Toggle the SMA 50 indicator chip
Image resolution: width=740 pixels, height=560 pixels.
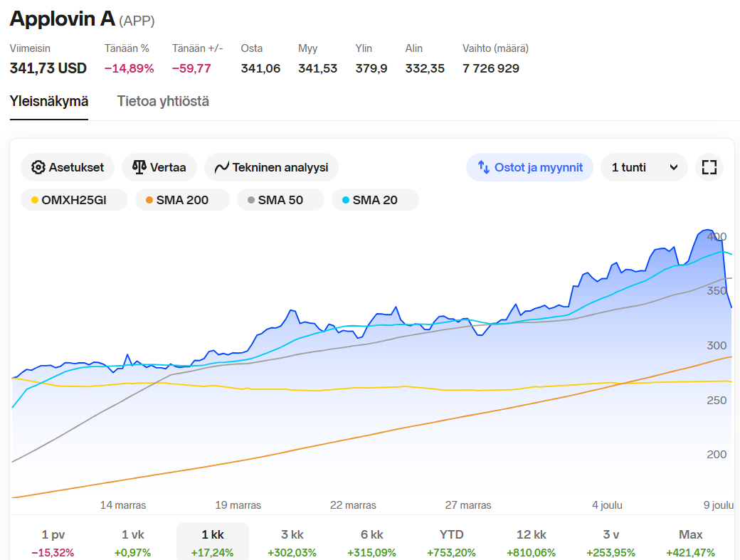click(x=280, y=200)
